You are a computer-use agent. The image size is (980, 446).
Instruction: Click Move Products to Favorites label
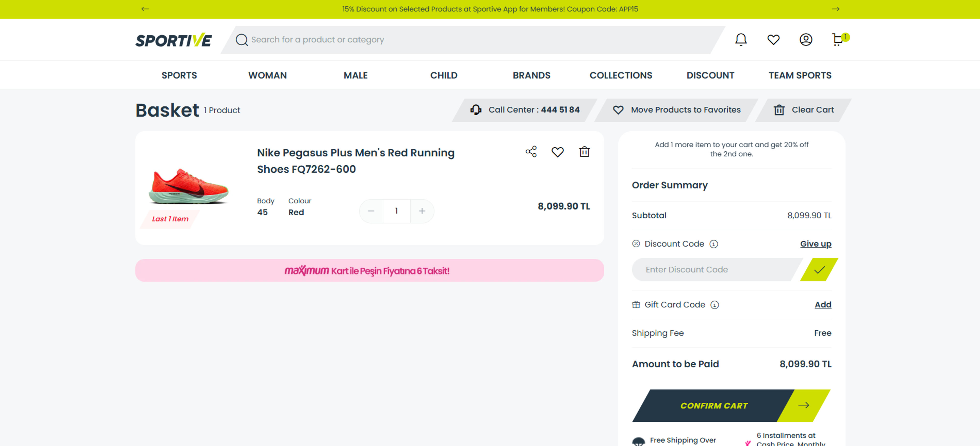tap(685, 110)
